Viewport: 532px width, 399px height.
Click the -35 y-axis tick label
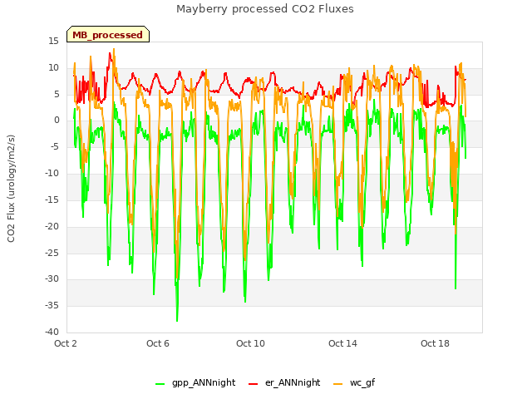coord(52,305)
